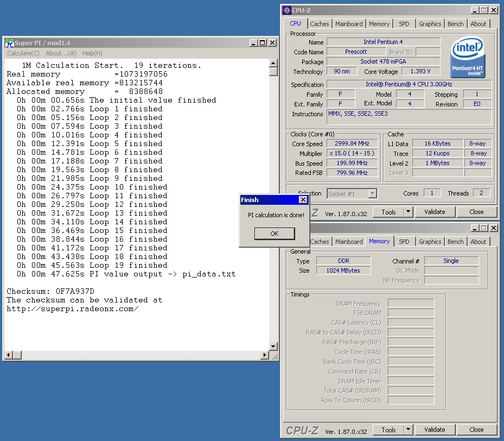This screenshot has width=504, height=441.
Task: Open the Calculate(C) menu
Action: [x=23, y=53]
